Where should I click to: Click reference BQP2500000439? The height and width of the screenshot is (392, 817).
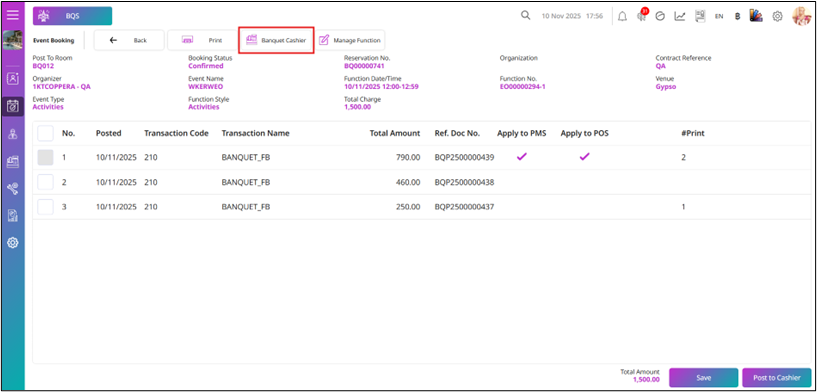coord(464,157)
